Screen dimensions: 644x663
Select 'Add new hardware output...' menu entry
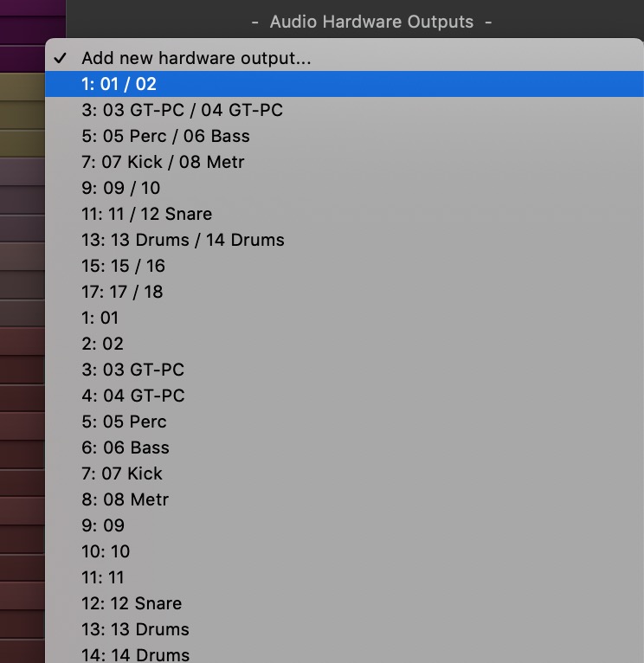pyautogui.click(x=196, y=58)
